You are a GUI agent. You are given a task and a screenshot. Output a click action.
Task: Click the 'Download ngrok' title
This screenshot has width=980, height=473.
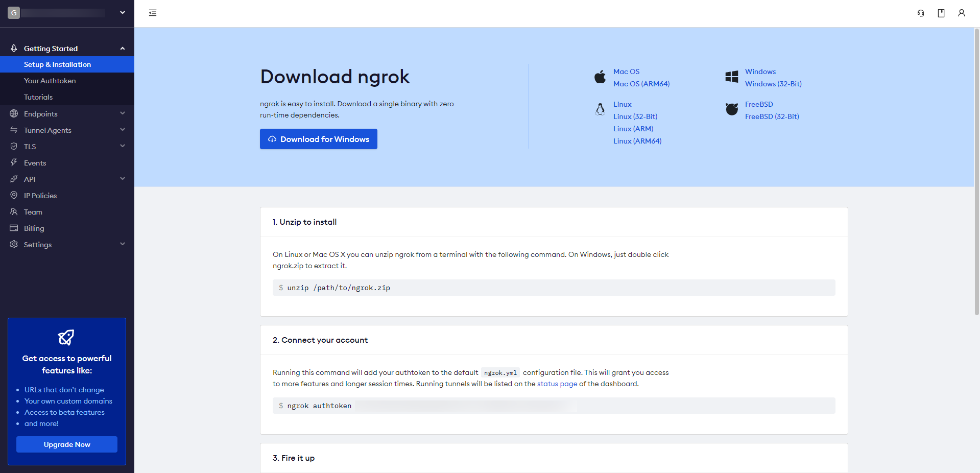334,77
